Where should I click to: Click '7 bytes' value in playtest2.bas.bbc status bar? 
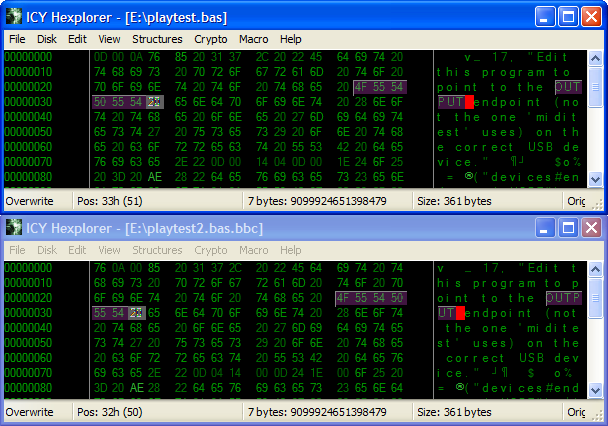coord(317,412)
